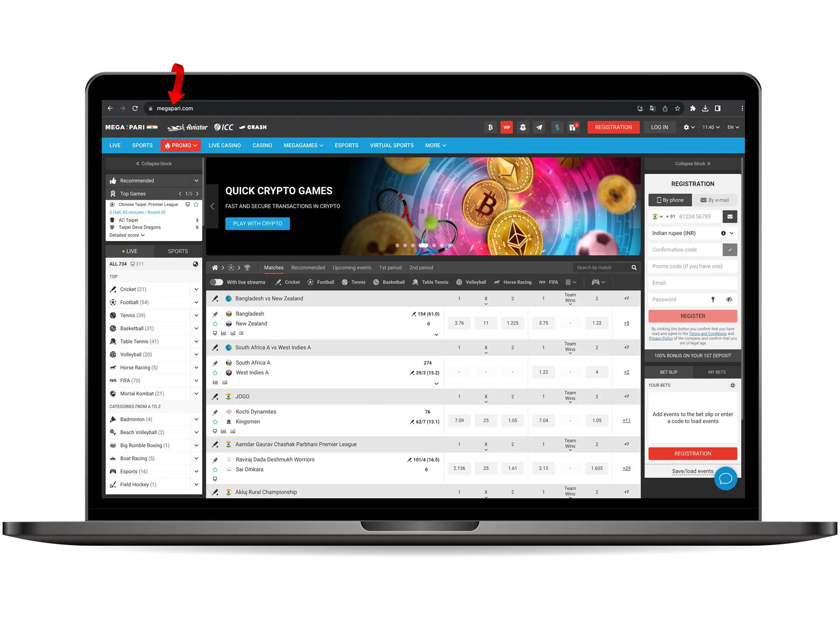Select the Basketball sport icon

point(375,282)
